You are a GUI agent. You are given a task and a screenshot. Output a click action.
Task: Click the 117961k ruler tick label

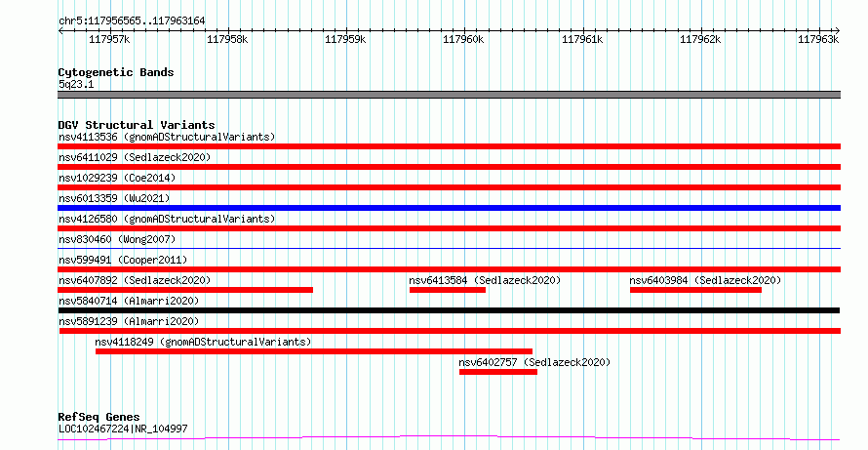pyautogui.click(x=582, y=39)
